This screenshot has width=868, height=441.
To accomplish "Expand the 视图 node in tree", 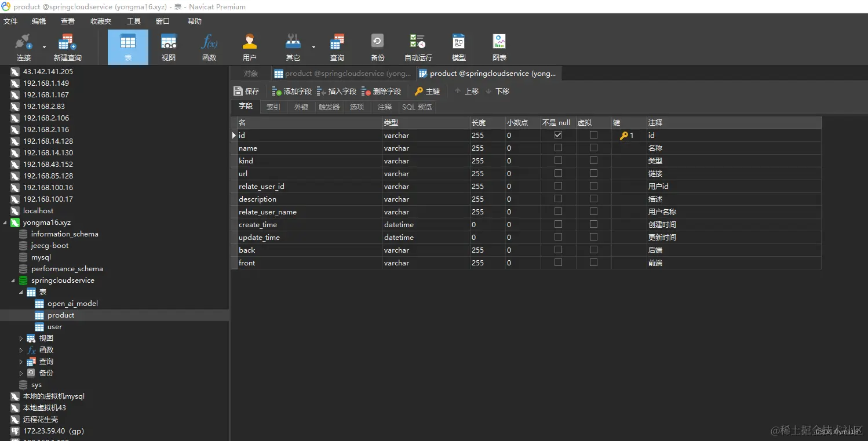I will (x=21, y=338).
